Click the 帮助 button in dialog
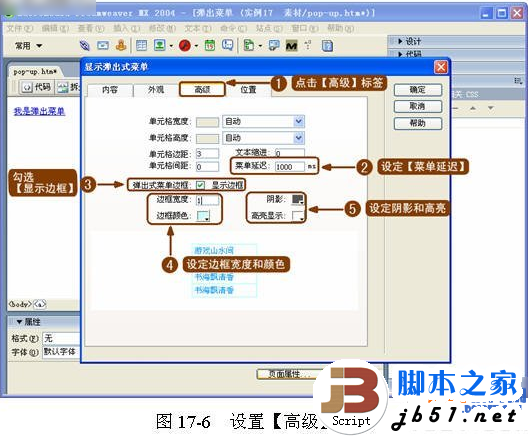 tap(418, 123)
